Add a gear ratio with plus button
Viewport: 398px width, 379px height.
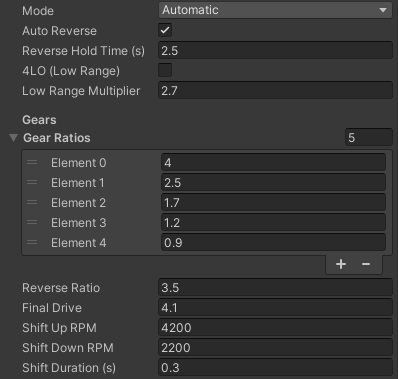[341, 264]
